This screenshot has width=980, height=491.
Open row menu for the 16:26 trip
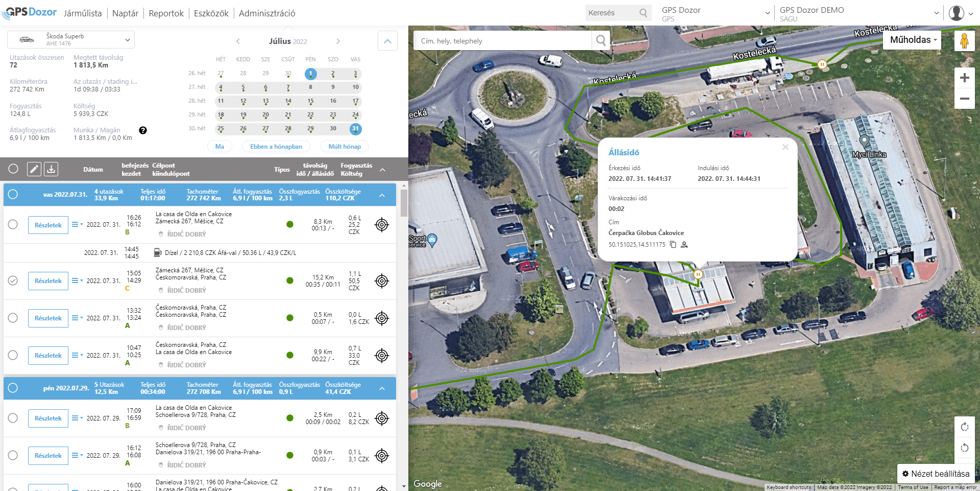pos(77,224)
